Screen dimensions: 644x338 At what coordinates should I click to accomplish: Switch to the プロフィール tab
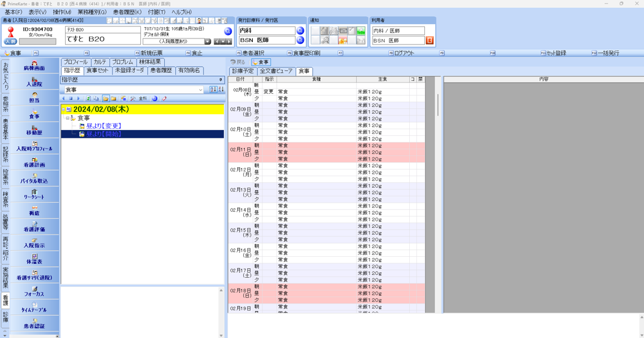tap(76, 62)
